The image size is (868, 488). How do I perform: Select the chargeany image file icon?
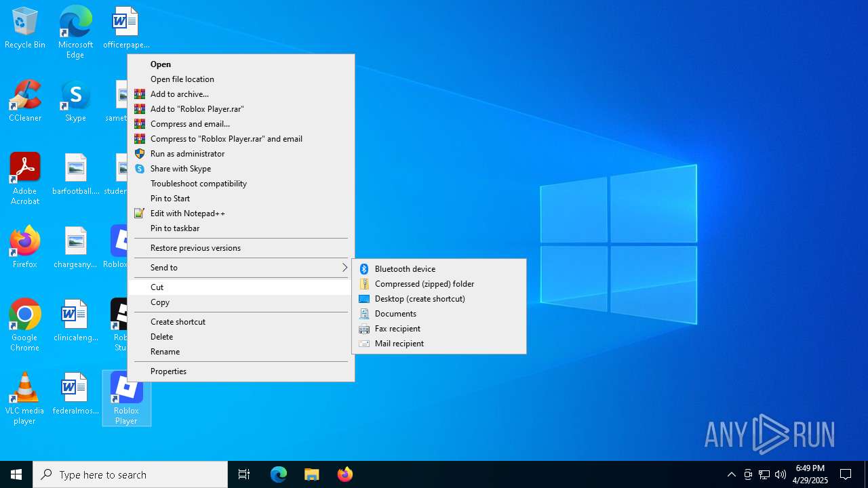[x=75, y=247]
